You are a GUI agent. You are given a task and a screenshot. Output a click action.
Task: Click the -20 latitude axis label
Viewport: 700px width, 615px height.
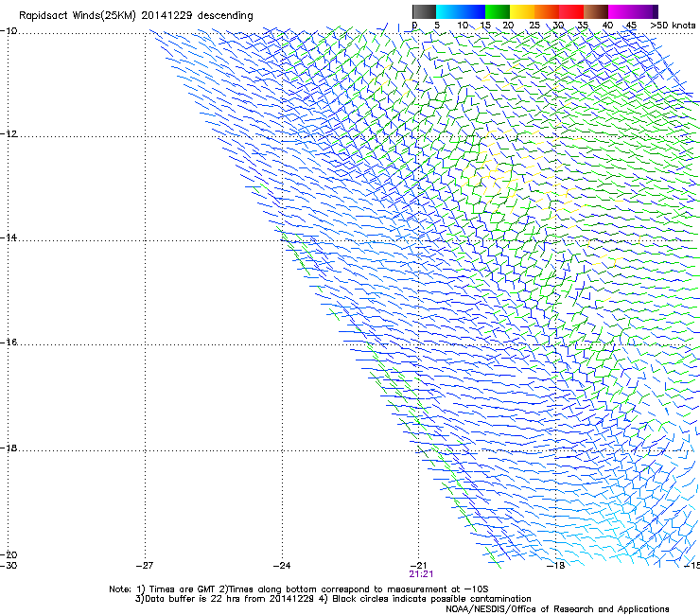[9, 554]
